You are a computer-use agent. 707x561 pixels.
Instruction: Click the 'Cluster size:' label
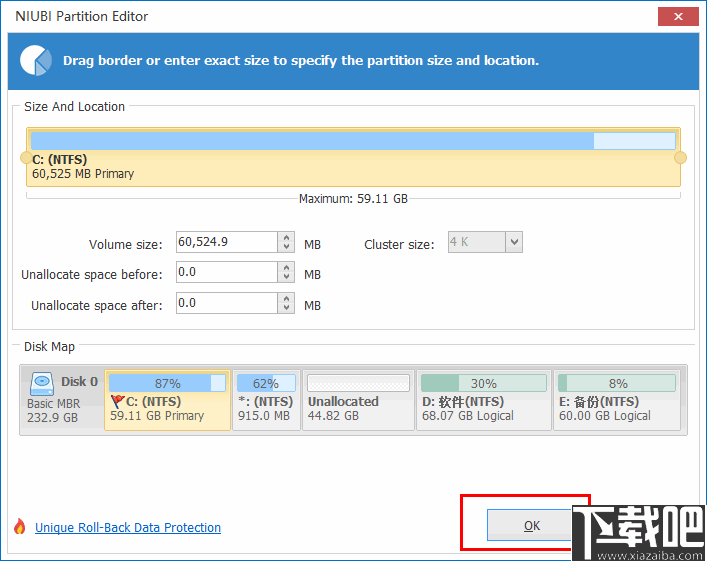click(x=399, y=244)
